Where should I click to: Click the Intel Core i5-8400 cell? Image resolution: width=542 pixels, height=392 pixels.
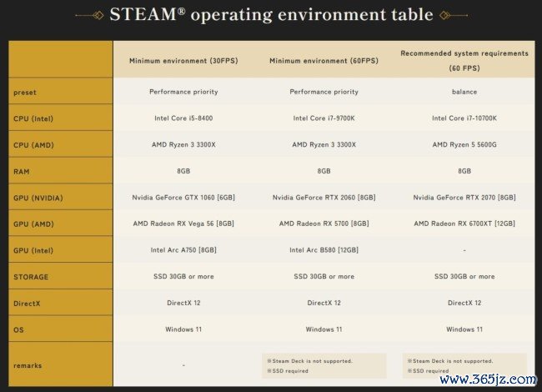coord(183,118)
